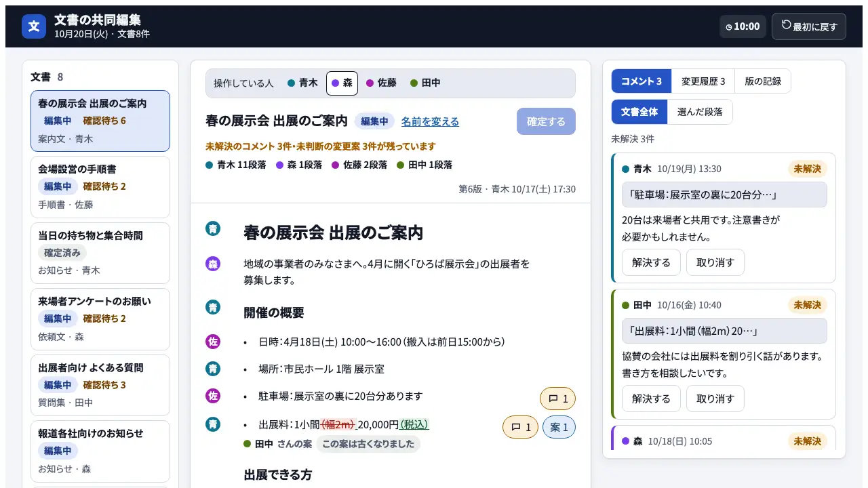Click the 青木 11段落 contributor entry
The height and width of the screenshot is (488, 868).
(237, 165)
